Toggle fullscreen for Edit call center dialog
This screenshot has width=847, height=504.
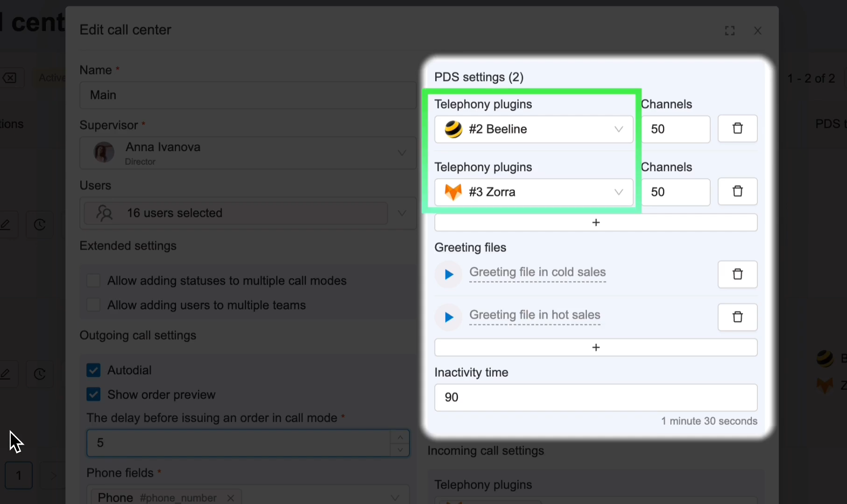click(x=730, y=31)
